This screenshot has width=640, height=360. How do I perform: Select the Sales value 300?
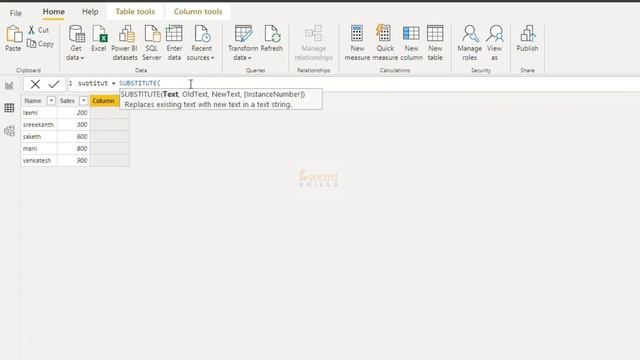tap(73, 124)
